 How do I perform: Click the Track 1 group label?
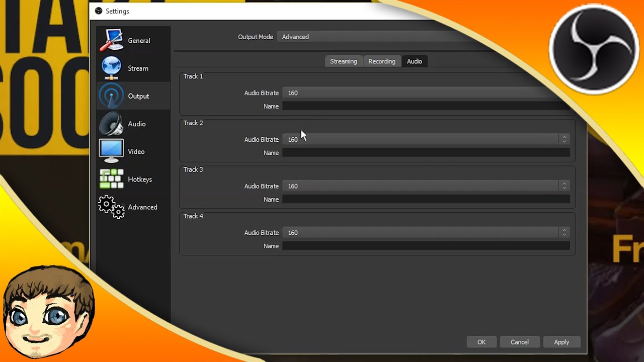[x=193, y=76]
